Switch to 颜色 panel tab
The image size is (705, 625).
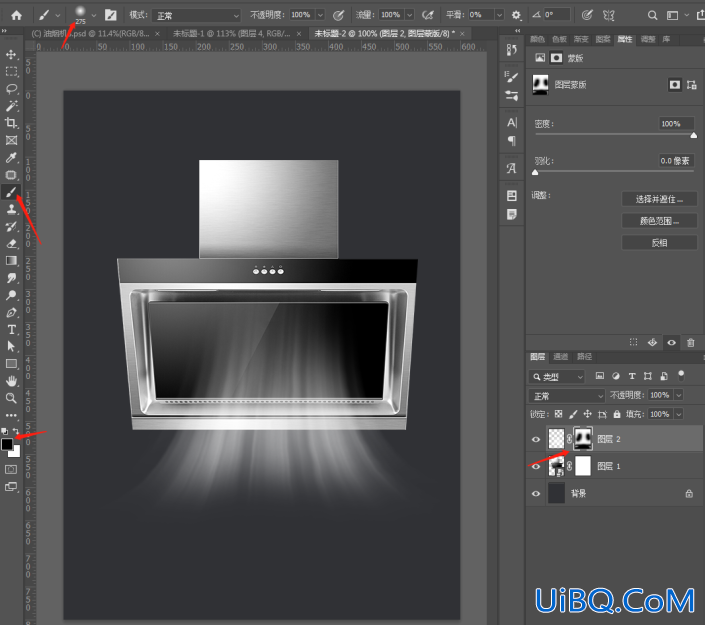tap(537, 40)
